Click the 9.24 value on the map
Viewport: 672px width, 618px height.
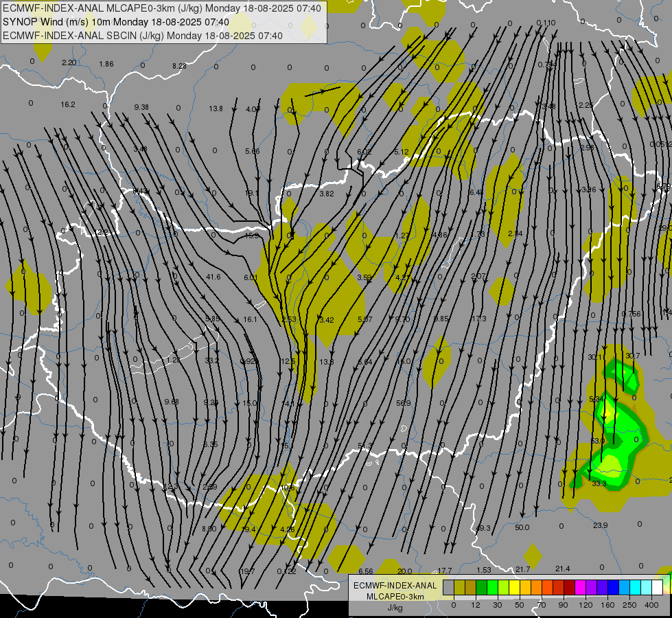[211, 402]
